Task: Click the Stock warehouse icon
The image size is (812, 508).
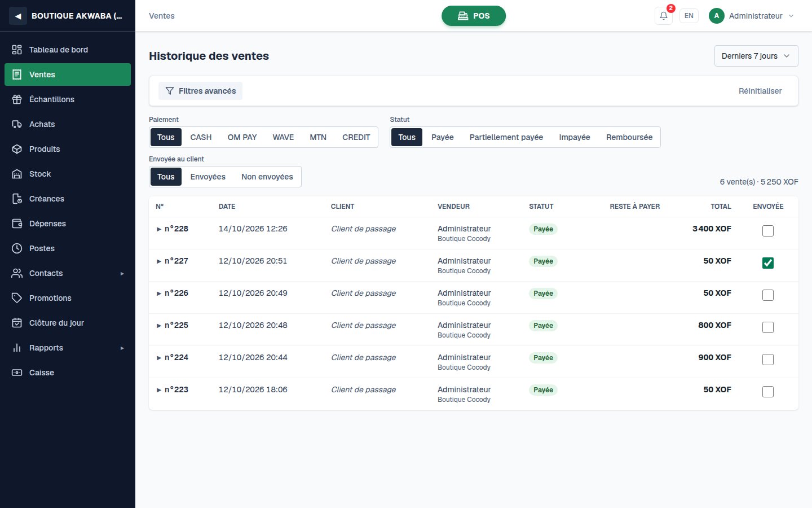Action: 17,174
